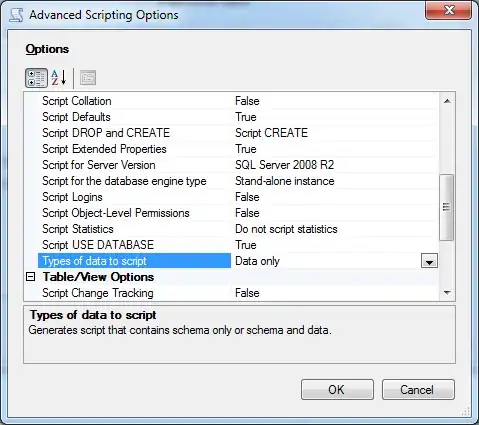Open Types of data to script dropdown arrow
479x425 pixels.
click(x=429, y=261)
